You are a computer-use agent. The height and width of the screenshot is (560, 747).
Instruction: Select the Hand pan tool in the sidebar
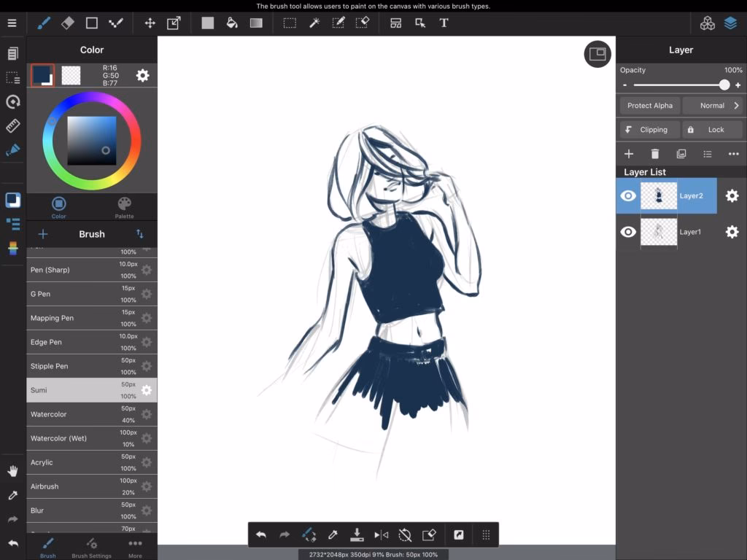point(12,470)
